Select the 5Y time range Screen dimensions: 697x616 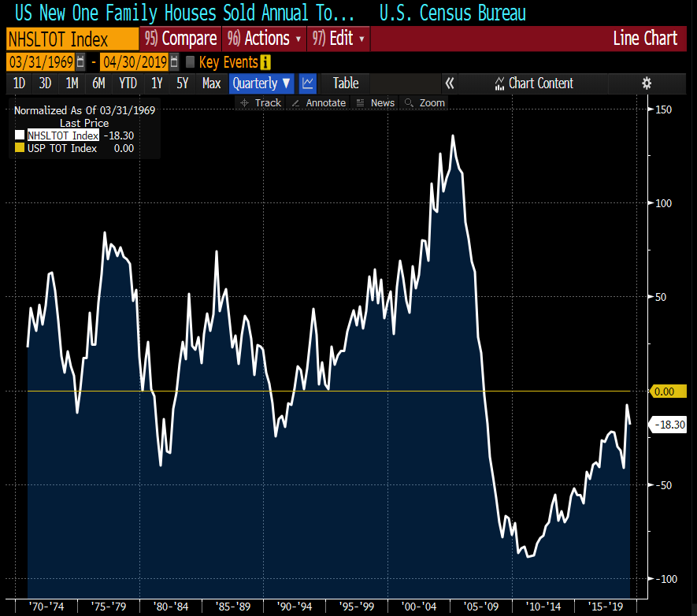tap(183, 83)
